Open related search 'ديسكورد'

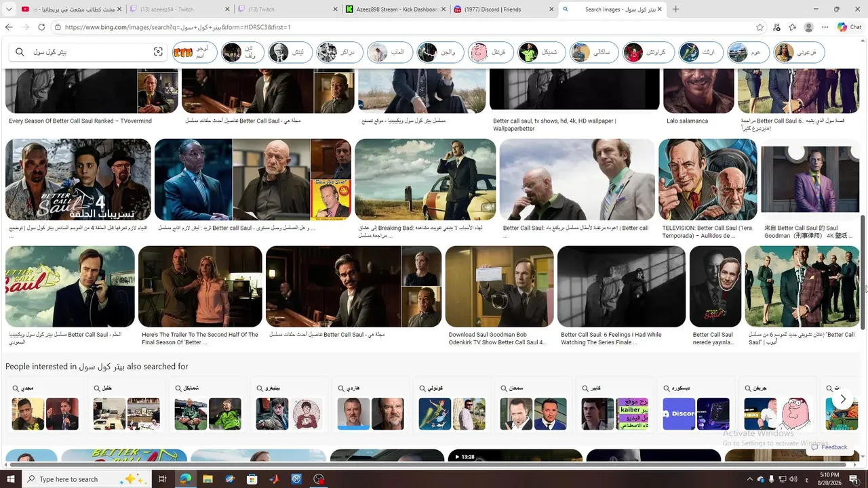(x=696, y=405)
